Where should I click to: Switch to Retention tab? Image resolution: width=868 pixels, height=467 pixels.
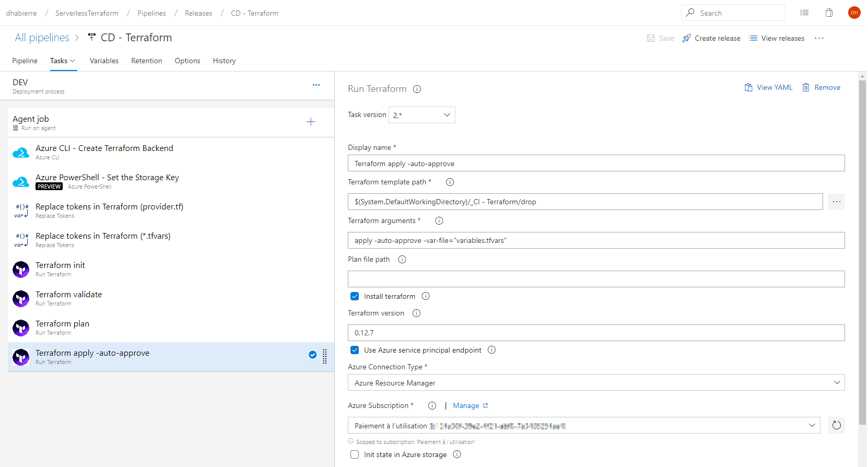pyautogui.click(x=146, y=61)
